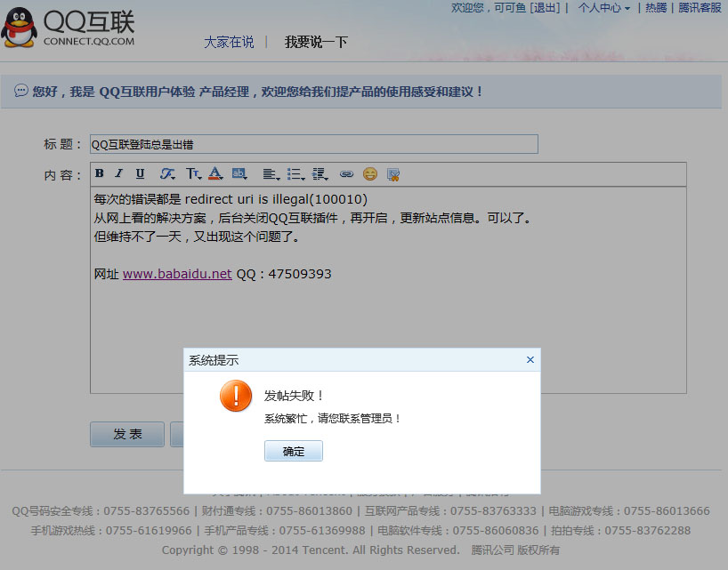Click the 互联网产品专线 number 0755-83763333

[493, 511]
